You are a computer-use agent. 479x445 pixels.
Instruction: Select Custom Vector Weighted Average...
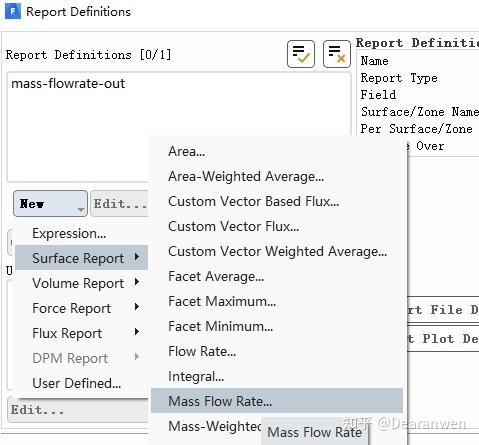click(277, 251)
